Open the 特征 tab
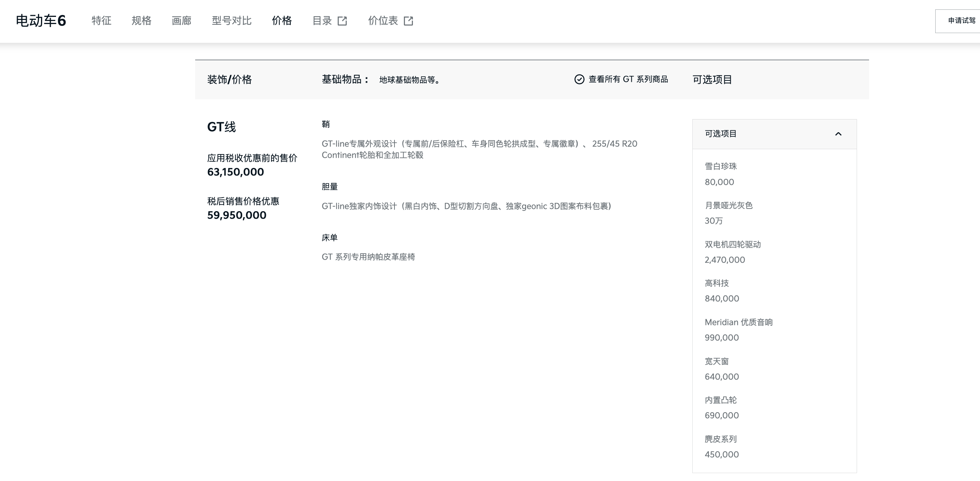Image resolution: width=980 pixels, height=481 pixels. point(101,21)
